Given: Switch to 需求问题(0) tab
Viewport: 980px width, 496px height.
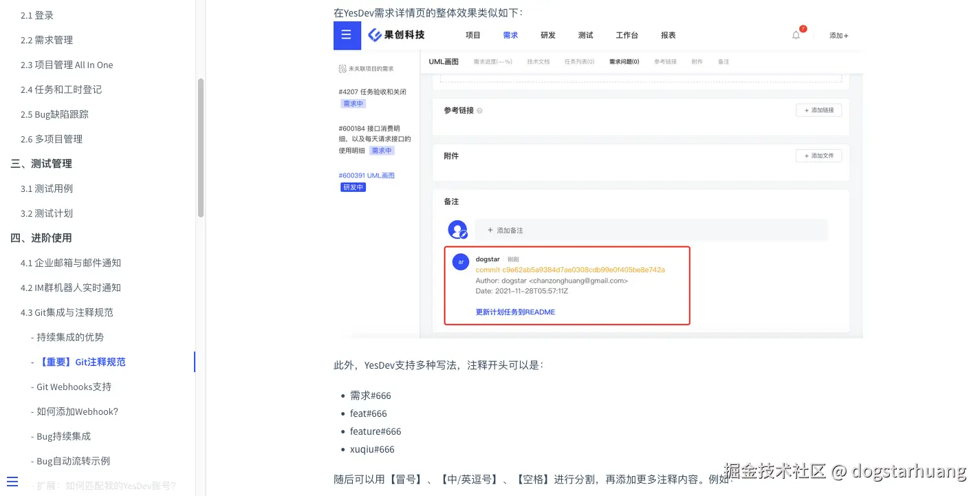Looking at the screenshot, I should tap(624, 62).
